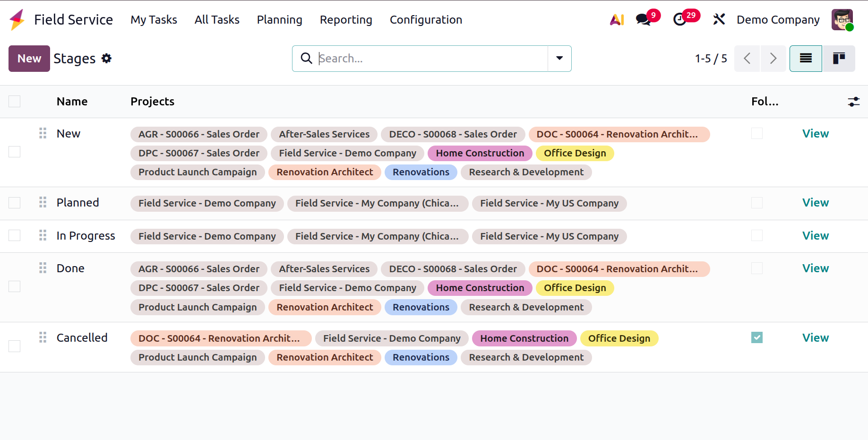868x440 pixels.
Task: Open the Planning menu
Action: [x=279, y=20]
